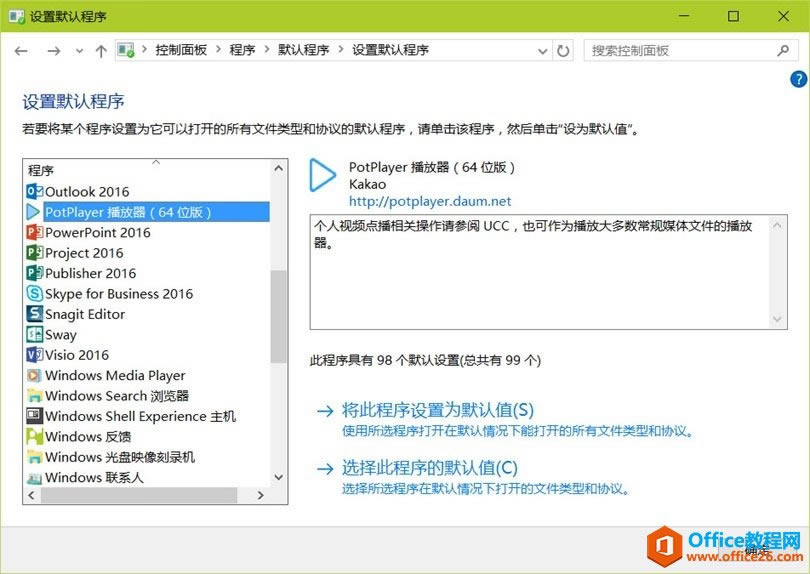Click program list scroll left arrow
Viewport: 810px width, 574px height.
[x=32, y=495]
